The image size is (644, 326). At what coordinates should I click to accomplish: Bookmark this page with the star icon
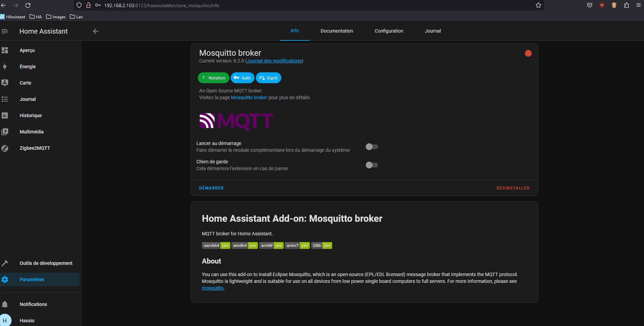tap(538, 5)
